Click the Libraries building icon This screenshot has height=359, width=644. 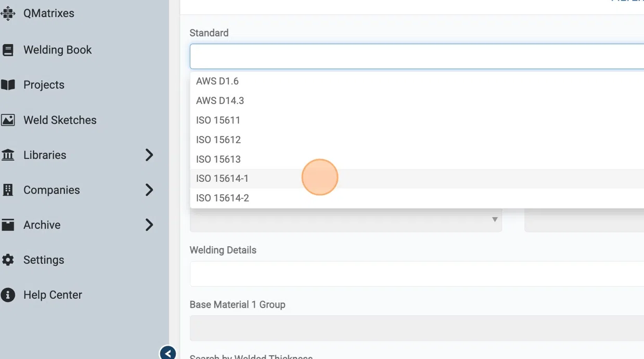(8, 155)
